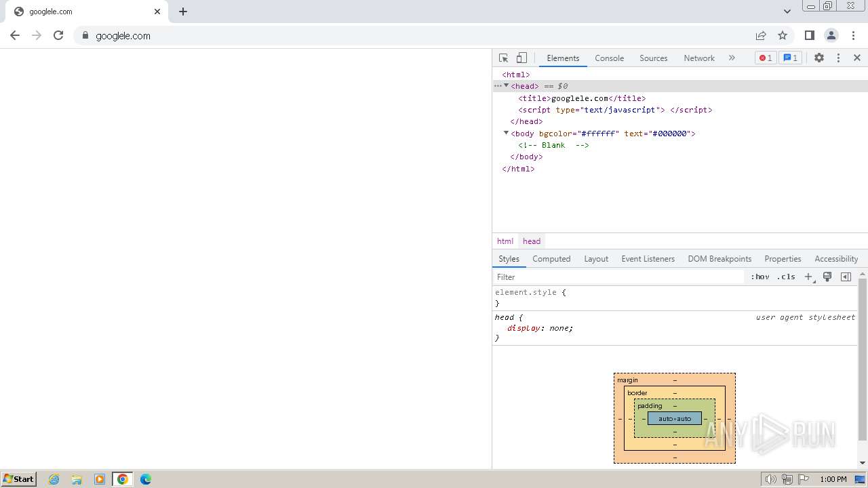Toggle computed styles sidebar icon
The height and width of the screenshot is (488, 868).
click(846, 277)
